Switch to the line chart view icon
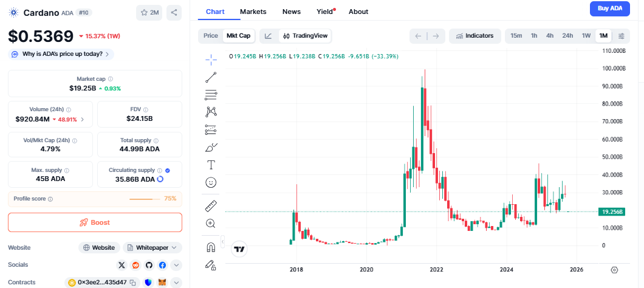The width and height of the screenshot is (644, 288). click(269, 36)
